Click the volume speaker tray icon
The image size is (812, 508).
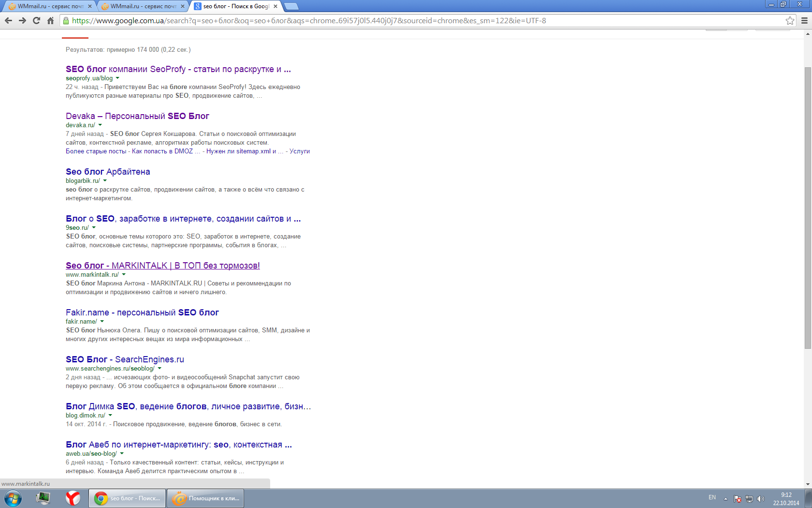pos(761,499)
